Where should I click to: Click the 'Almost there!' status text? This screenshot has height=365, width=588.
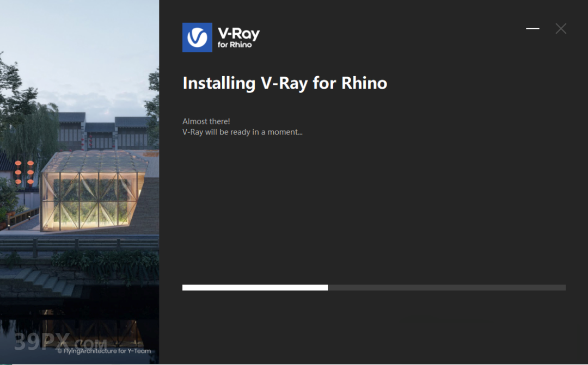pyautogui.click(x=206, y=121)
